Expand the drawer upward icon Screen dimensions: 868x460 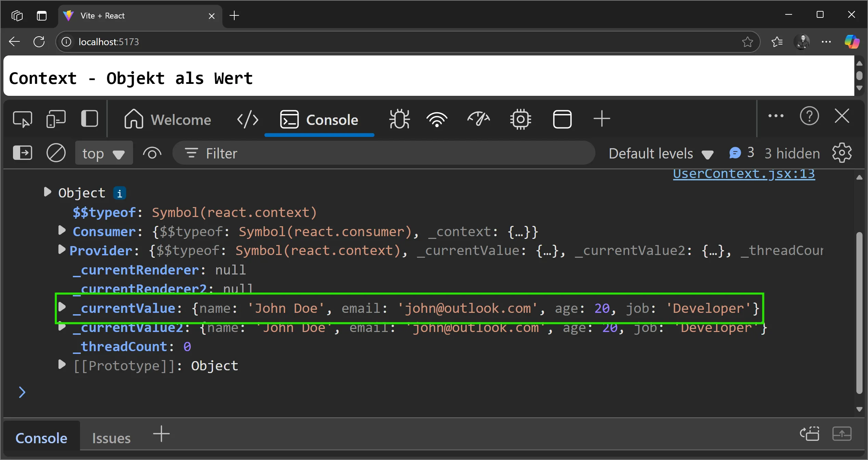842,434
